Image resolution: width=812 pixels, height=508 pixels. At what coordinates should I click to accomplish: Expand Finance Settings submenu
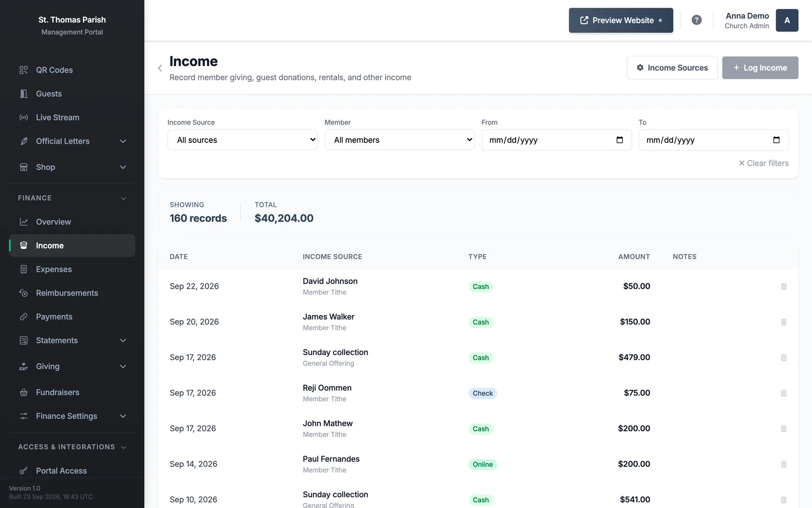click(123, 416)
